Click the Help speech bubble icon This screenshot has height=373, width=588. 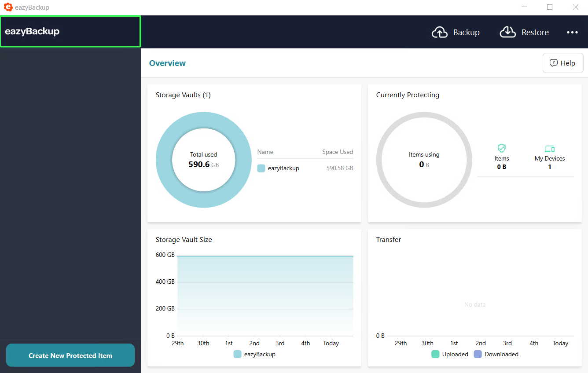click(553, 63)
